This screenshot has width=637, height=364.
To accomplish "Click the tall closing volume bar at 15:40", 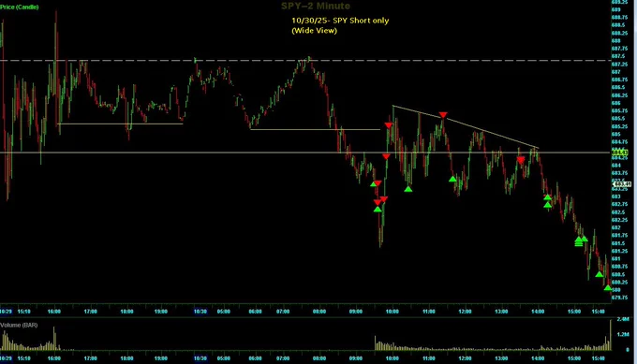I will pyautogui.click(x=610, y=335).
